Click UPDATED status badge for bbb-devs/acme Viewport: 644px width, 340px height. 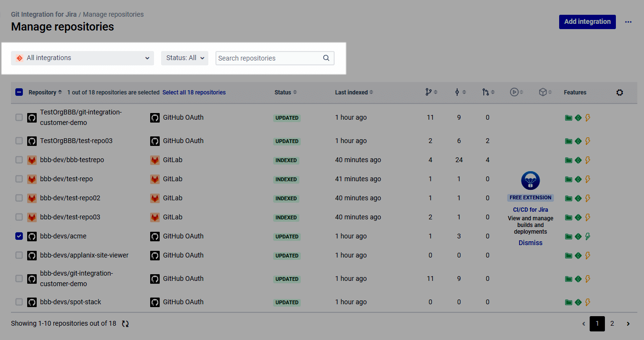point(287,237)
